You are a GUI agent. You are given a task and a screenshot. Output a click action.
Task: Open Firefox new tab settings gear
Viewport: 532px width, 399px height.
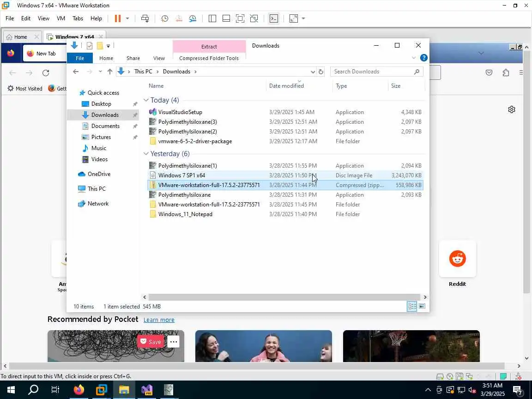click(x=511, y=109)
